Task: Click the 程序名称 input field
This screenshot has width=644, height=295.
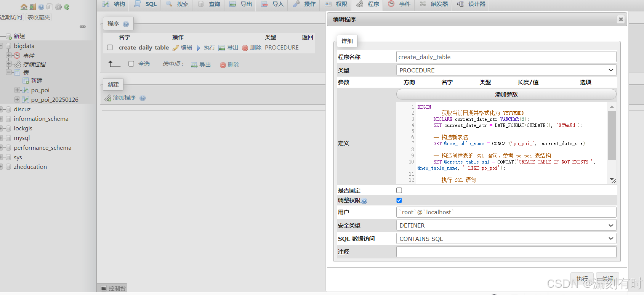Action: (x=506, y=57)
